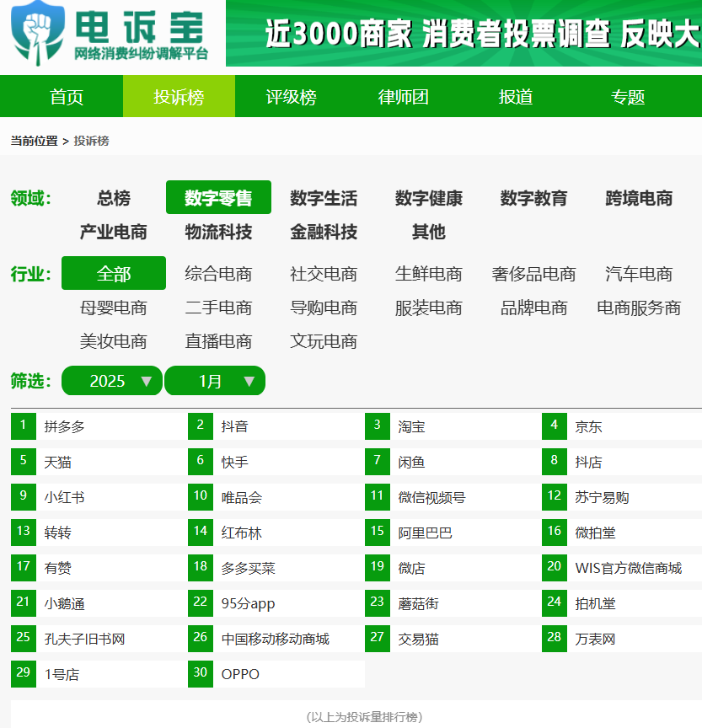This screenshot has height=728, width=702.
Task: Pick the 数字教育 domain filter
Action: pos(534,198)
